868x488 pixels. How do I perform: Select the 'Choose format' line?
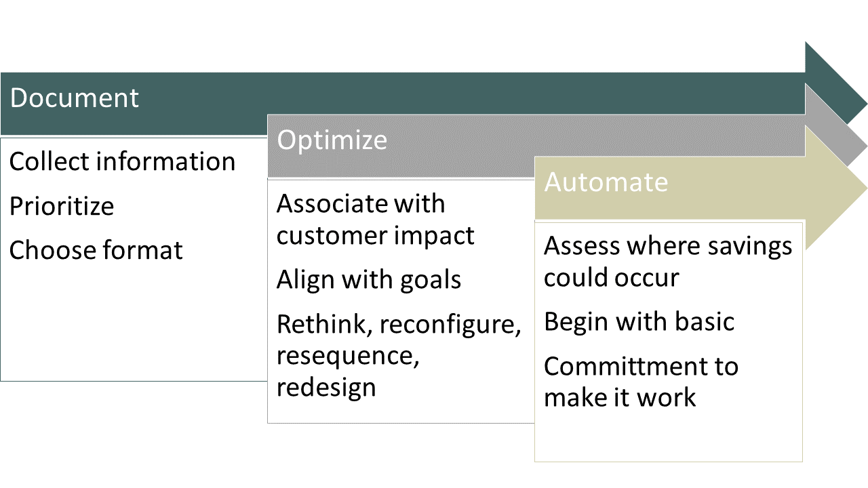[96, 251]
